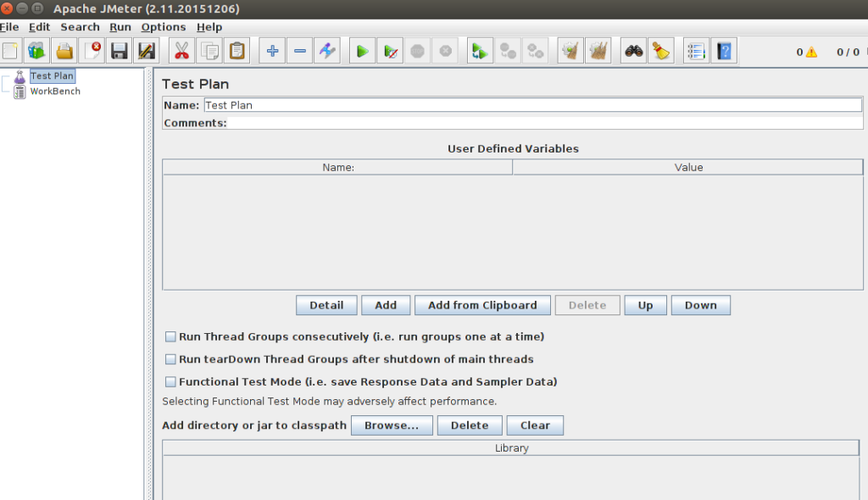
Task: Save the test plan with floppy icon
Action: point(119,51)
